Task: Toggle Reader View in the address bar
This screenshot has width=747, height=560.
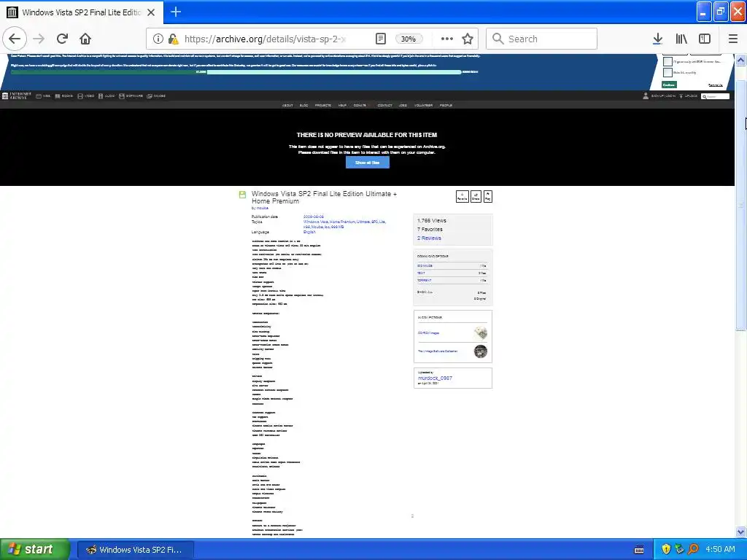Action: [380, 39]
